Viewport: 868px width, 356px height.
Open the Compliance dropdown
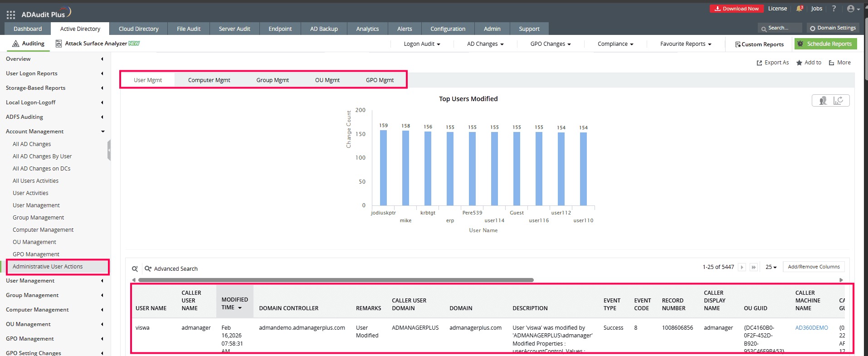[x=615, y=44]
